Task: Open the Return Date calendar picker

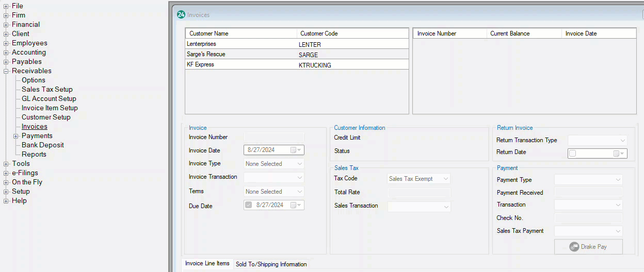Action: pyautogui.click(x=618, y=154)
